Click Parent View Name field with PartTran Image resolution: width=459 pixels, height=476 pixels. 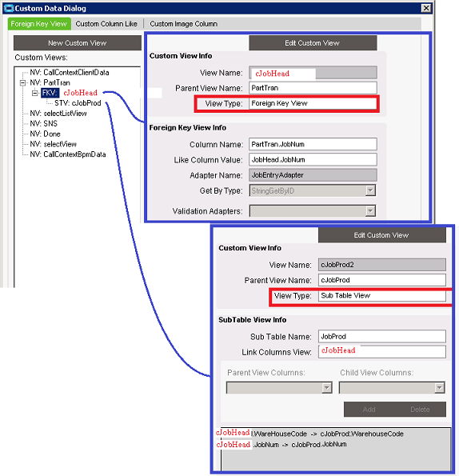pyautogui.click(x=313, y=88)
